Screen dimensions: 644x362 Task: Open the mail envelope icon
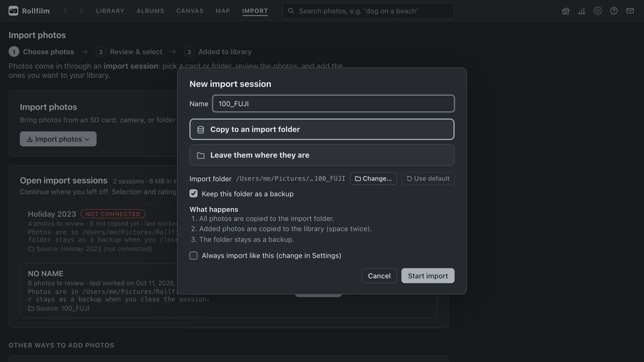(x=630, y=11)
